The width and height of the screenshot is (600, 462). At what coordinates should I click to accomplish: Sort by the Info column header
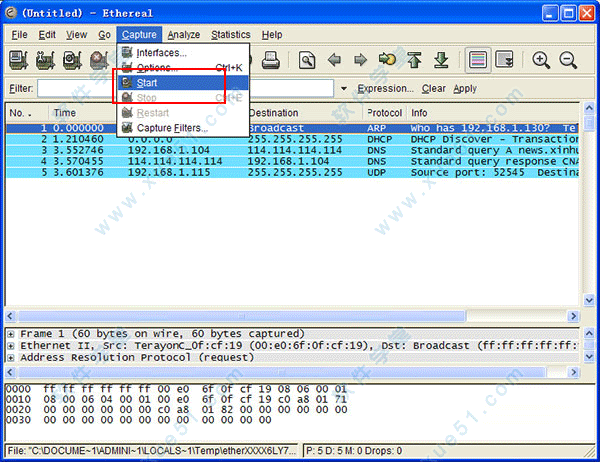click(x=492, y=113)
